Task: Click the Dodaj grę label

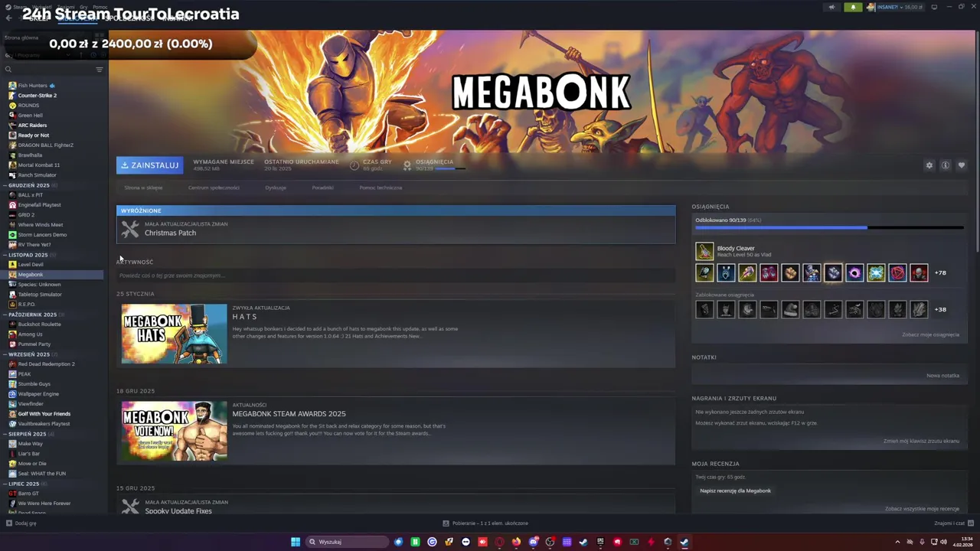Action: (25, 523)
